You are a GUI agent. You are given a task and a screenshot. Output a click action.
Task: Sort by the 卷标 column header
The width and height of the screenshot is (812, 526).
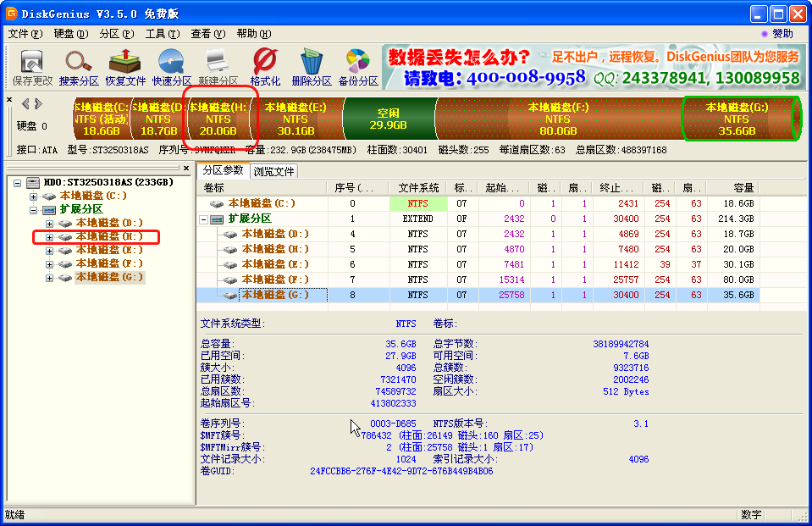click(262, 187)
